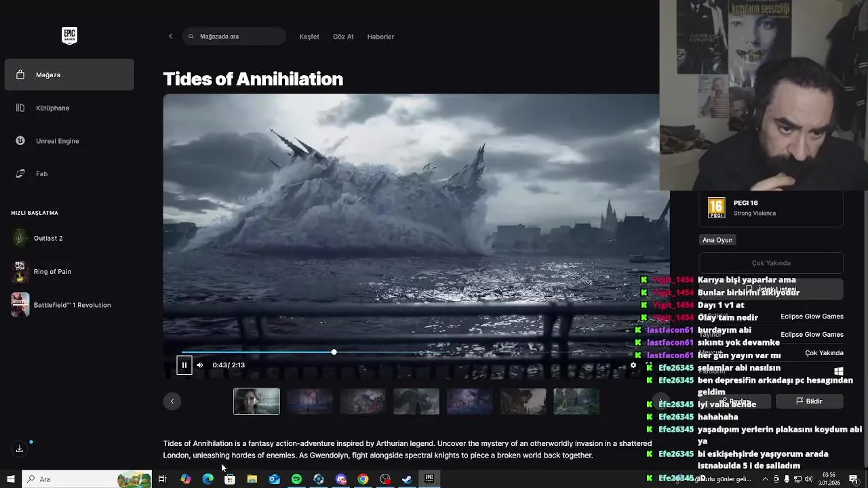
Task: Open the taskbar clock and date
Action: coord(829,479)
